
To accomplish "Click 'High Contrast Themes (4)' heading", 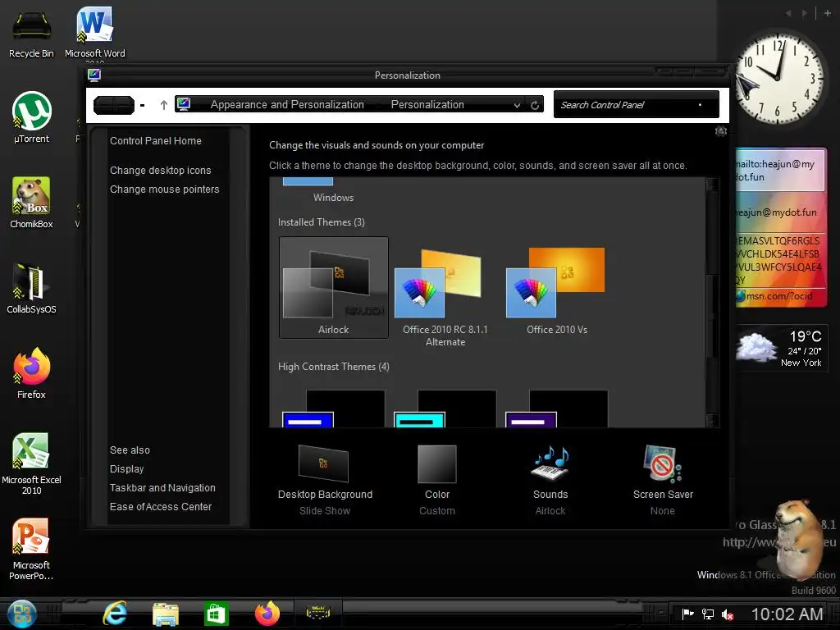I will pos(333,367).
